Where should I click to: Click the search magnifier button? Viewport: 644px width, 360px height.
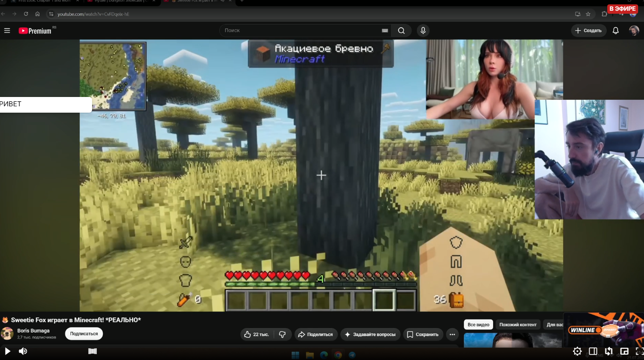click(x=401, y=30)
